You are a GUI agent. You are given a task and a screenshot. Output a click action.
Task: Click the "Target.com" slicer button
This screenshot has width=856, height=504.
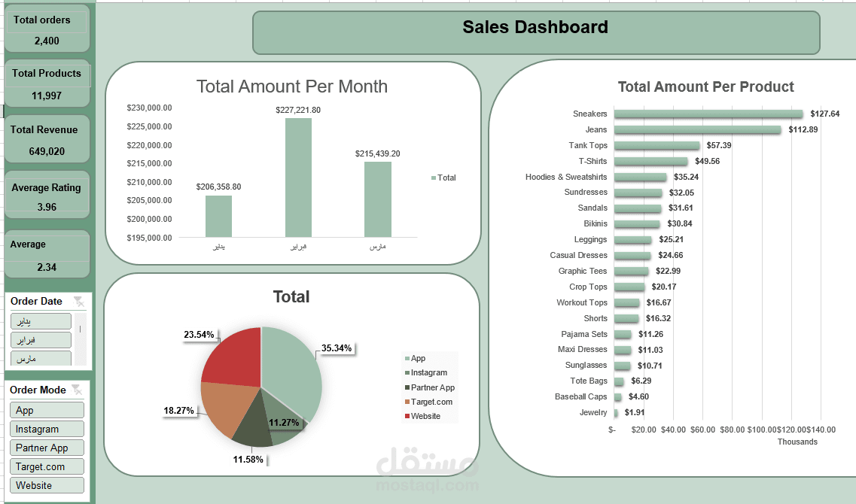47,466
